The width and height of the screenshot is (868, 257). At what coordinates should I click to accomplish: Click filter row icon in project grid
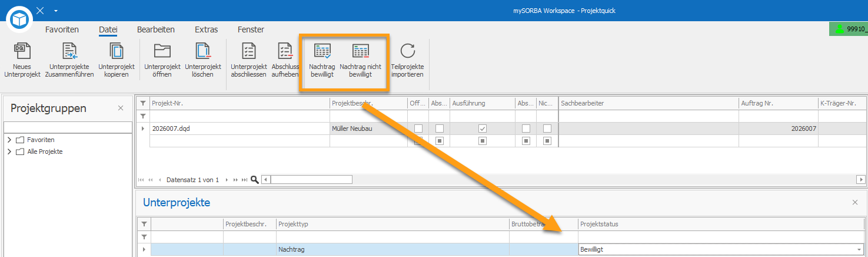pos(143,116)
